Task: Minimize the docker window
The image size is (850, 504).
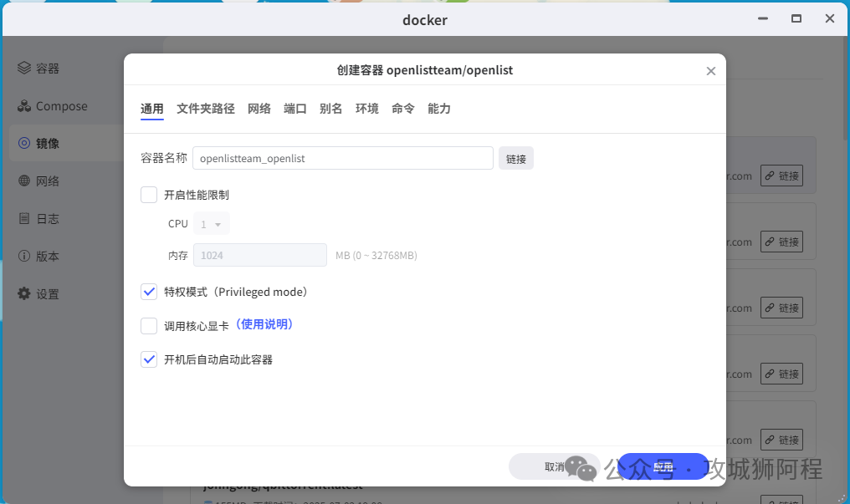Action: click(763, 18)
